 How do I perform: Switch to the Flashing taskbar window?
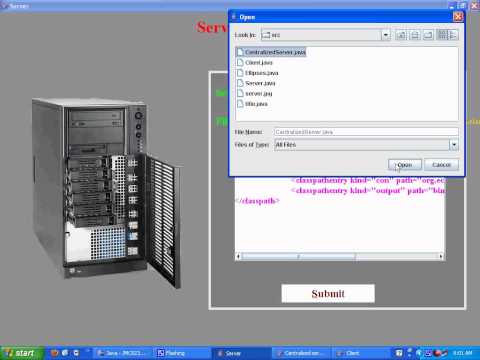pyautogui.click(x=182, y=353)
